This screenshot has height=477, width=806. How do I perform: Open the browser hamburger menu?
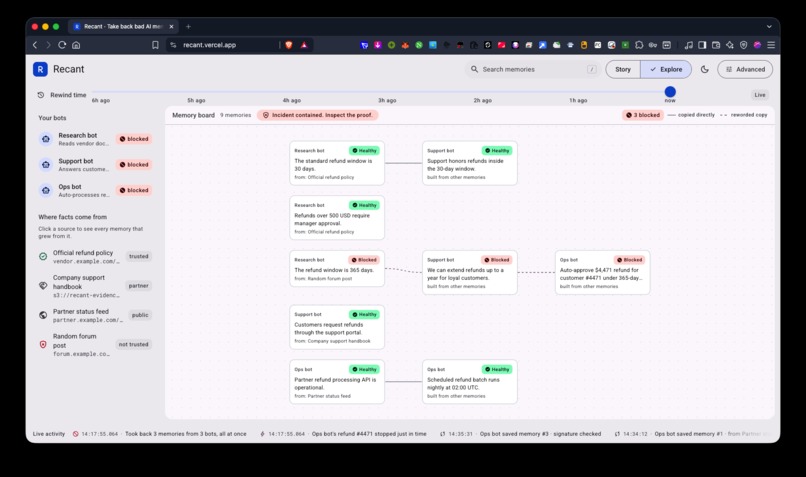click(771, 45)
